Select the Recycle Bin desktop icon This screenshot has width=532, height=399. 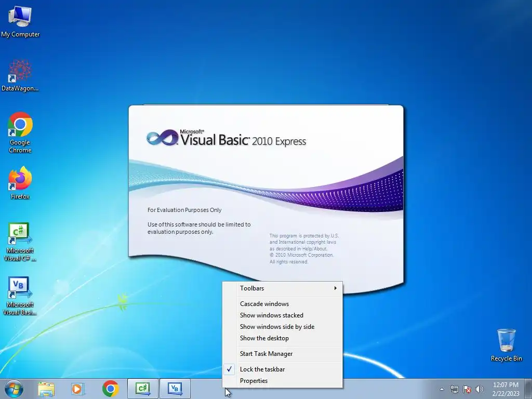coord(506,345)
